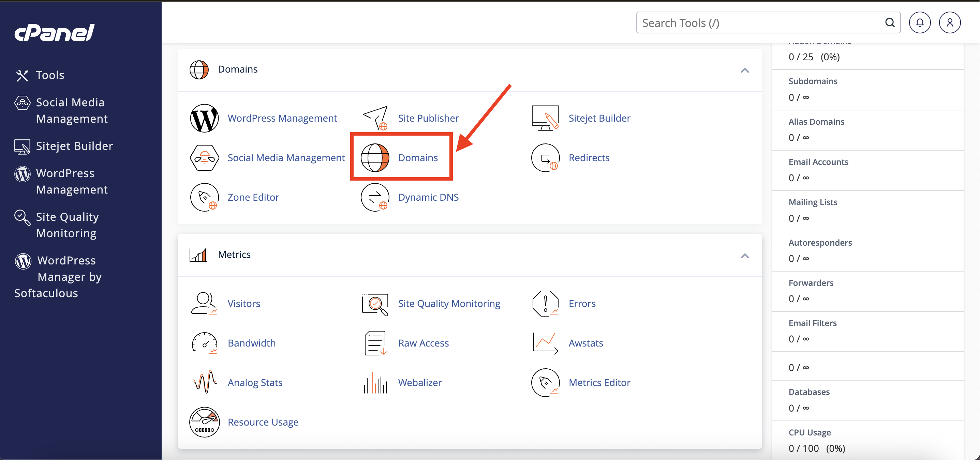The image size is (980, 460).
Task: Collapse the Domains section chevron
Action: [x=744, y=70]
